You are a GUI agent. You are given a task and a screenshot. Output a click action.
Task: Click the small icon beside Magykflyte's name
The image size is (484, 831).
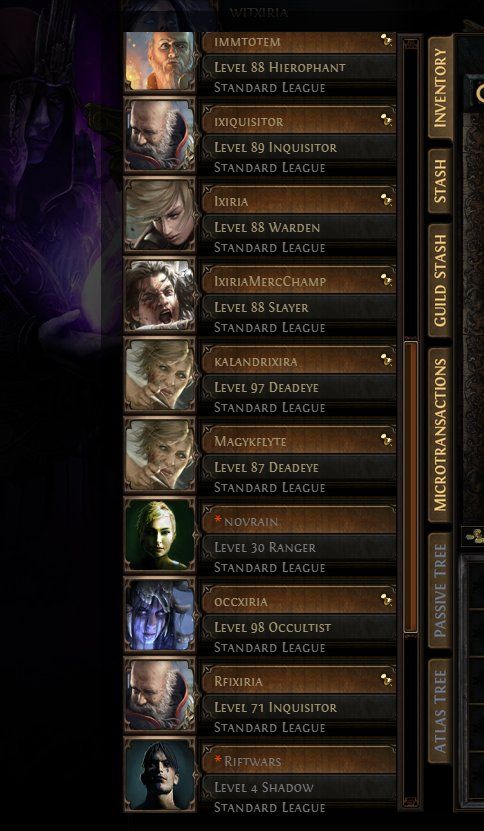386,440
